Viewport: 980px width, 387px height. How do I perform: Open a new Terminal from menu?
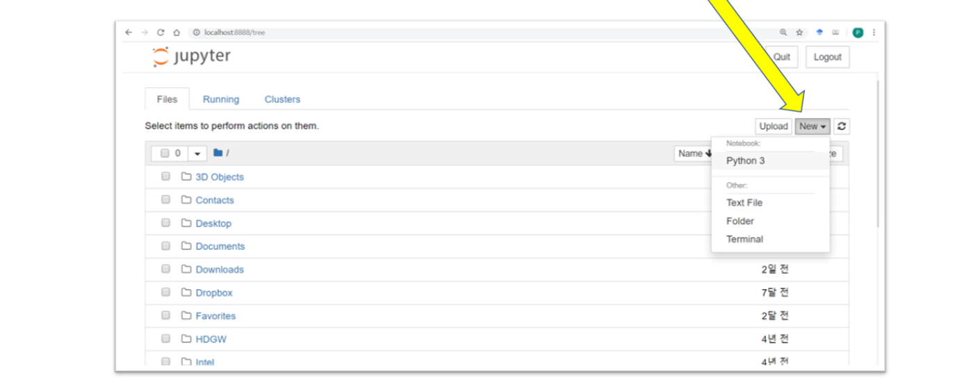pyautogui.click(x=770, y=239)
